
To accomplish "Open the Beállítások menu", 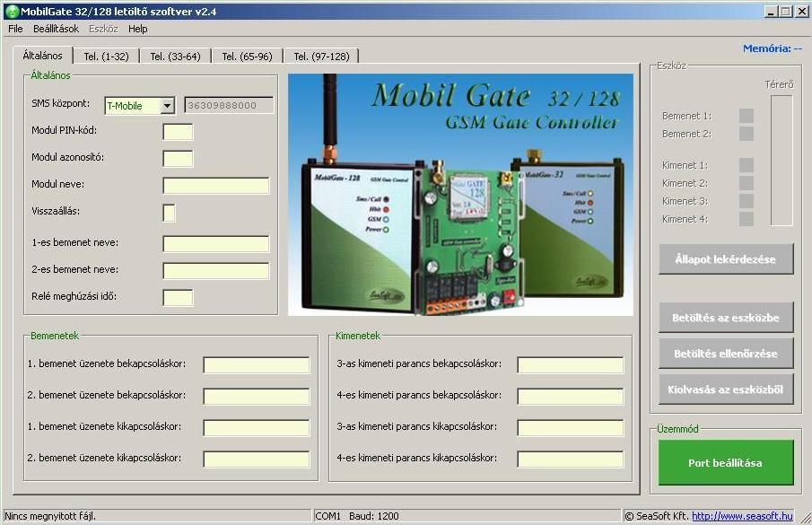I will click(56, 29).
